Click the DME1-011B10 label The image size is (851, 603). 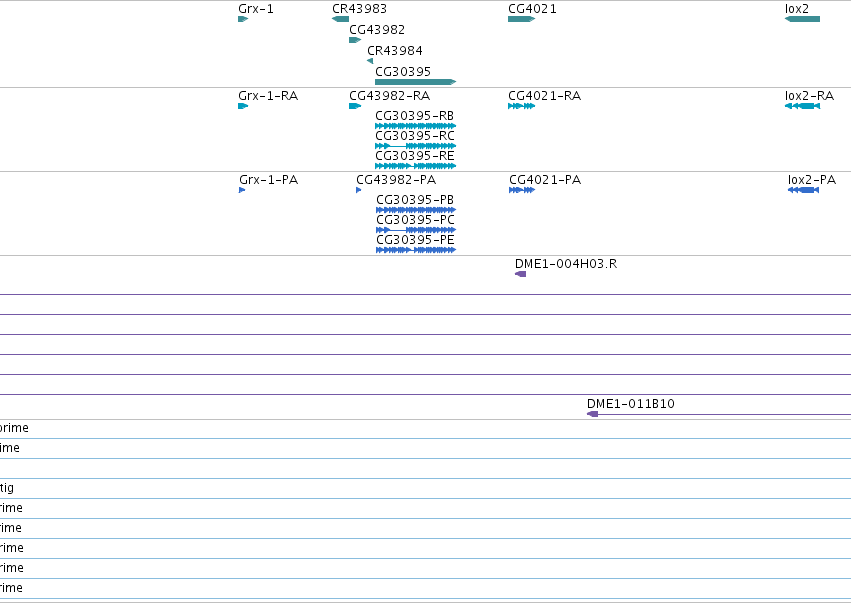coord(631,404)
